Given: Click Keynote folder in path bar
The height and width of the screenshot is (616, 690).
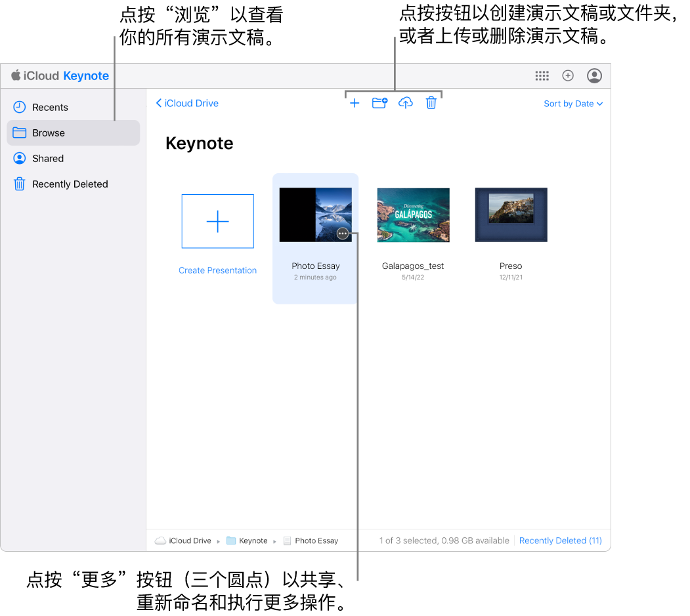Looking at the screenshot, I should click(x=247, y=541).
